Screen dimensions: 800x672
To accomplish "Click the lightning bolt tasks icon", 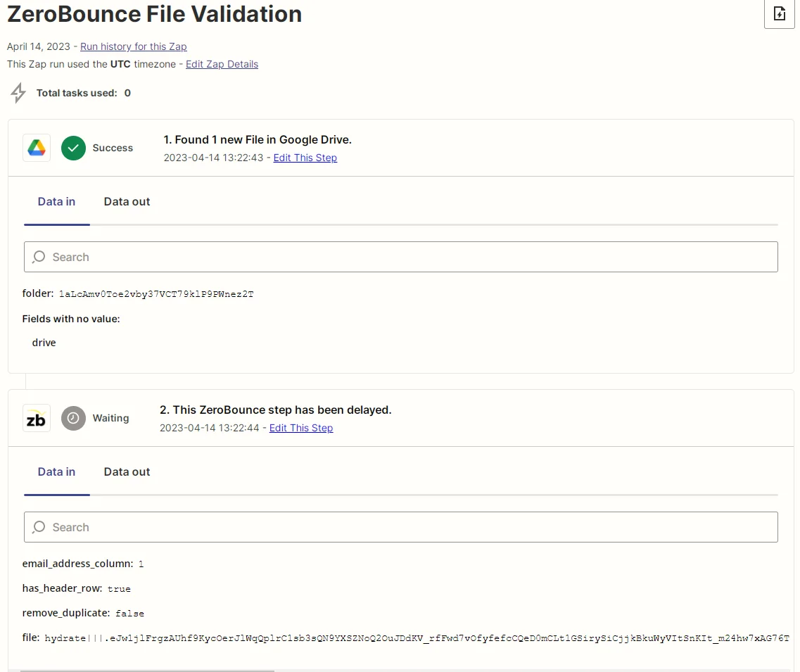I will click(18, 92).
